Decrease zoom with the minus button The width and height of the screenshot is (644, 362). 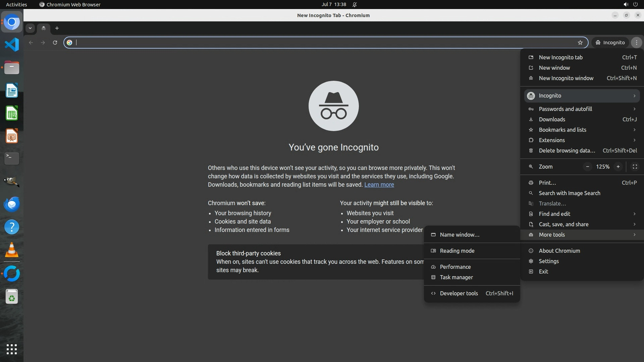pos(587,167)
